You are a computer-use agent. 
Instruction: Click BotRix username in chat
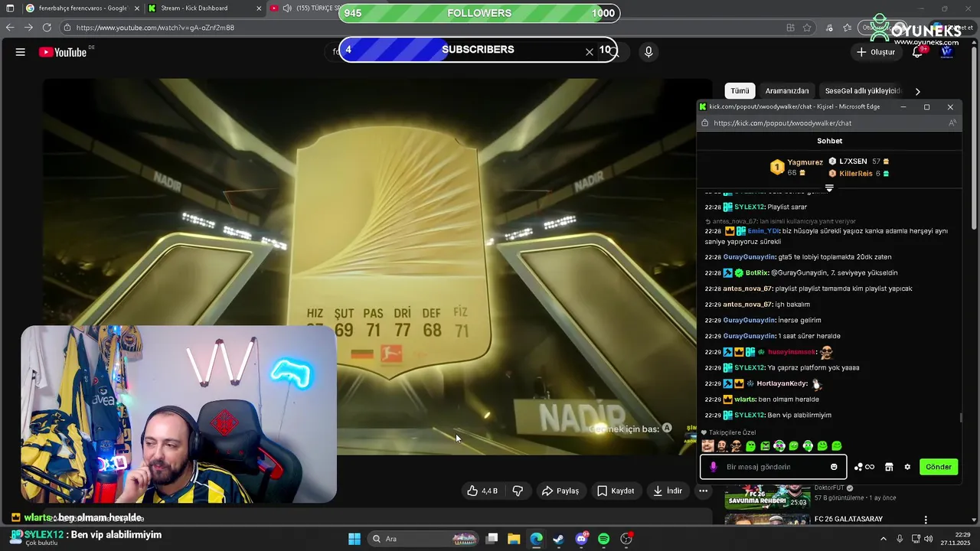756,273
